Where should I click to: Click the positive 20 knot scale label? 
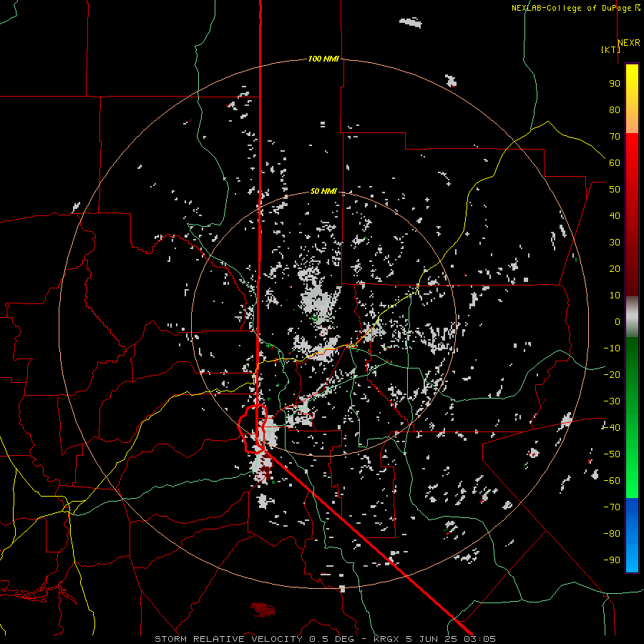click(x=615, y=269)
